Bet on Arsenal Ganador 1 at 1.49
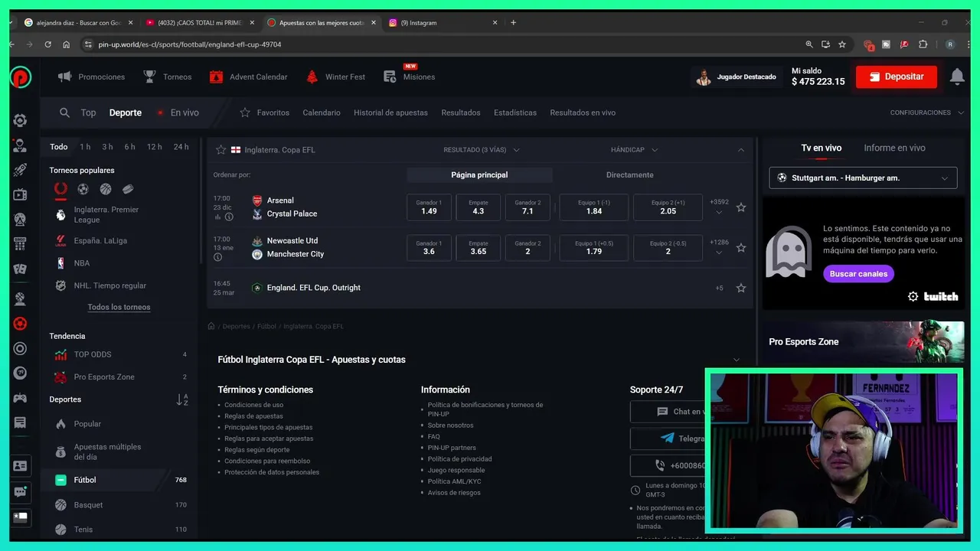 pyautogui.click(x=429, y=207)
